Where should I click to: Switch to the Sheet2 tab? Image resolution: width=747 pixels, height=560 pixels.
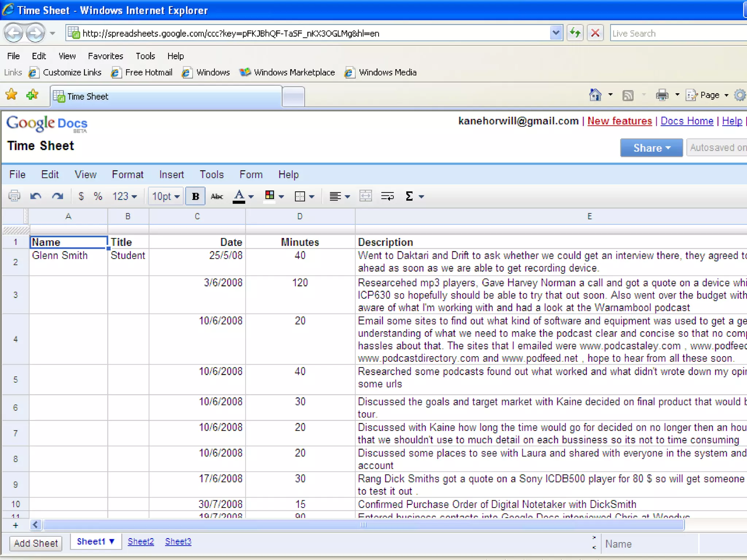(x=141, y=541)
